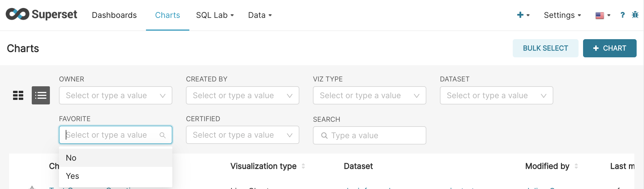Open the Viz Type filter dropdown

(369, 95)
